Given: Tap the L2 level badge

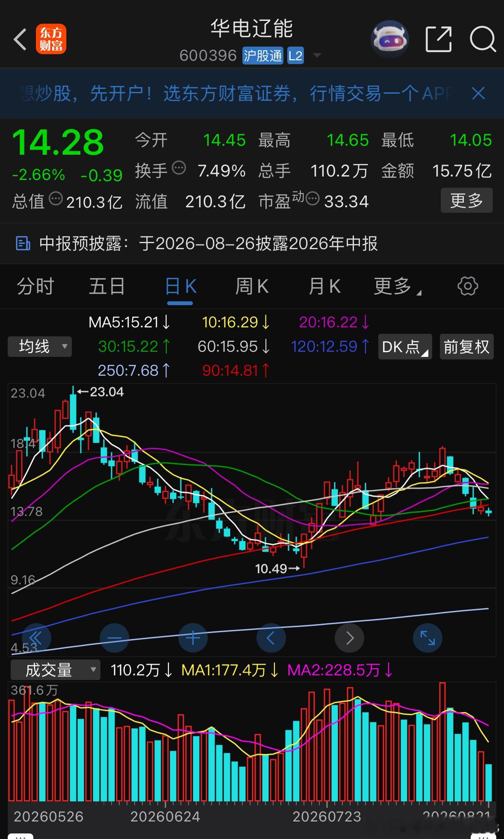Looking at the screenshot, I should click(x=295, y=56).
